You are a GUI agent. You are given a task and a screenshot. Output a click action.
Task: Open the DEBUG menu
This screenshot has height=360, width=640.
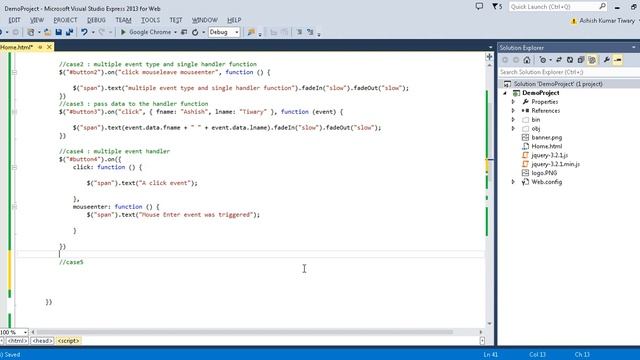pyautogui.click(x=96, y=20)
